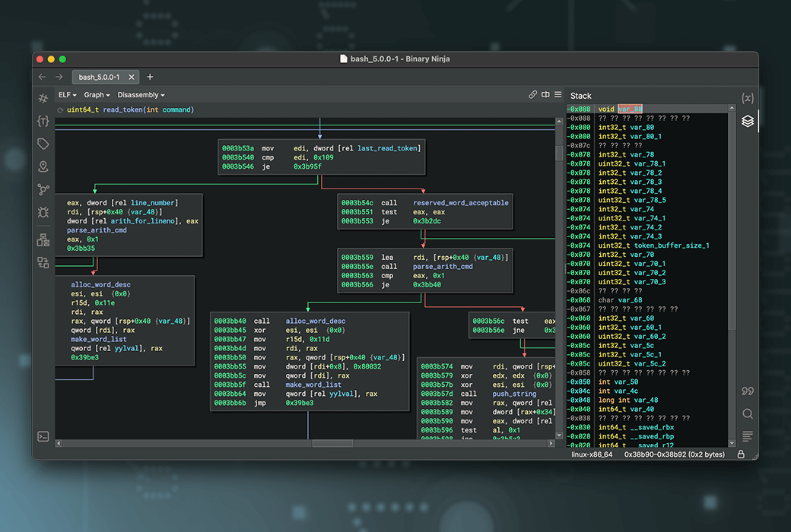This screenshot has width=791, height=532.
Task: Open the Tags sidebar icon
Action: (x=43, y=144)
